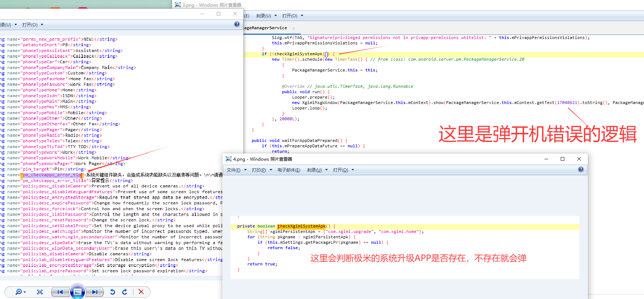Close the left photo viewer window

235,14
